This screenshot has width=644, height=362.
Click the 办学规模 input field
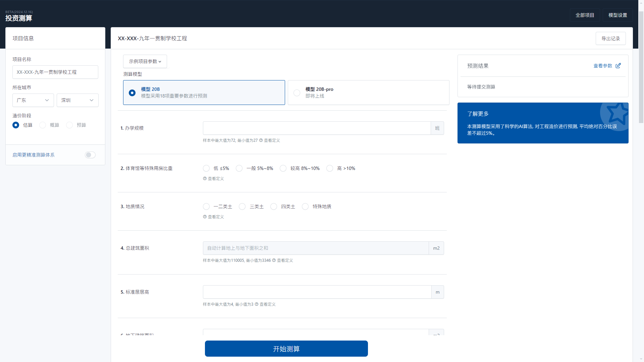[316, 128]
